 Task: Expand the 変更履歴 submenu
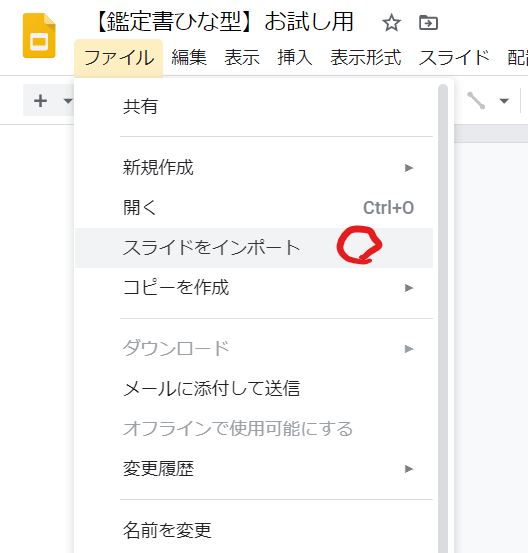[254, 469]
